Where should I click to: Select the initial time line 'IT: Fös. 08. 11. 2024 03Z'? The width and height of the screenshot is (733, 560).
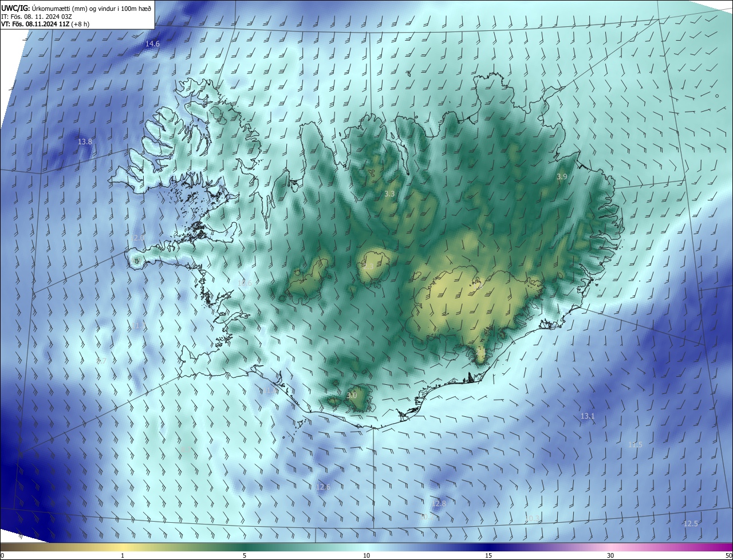click(x=36, y=16)
